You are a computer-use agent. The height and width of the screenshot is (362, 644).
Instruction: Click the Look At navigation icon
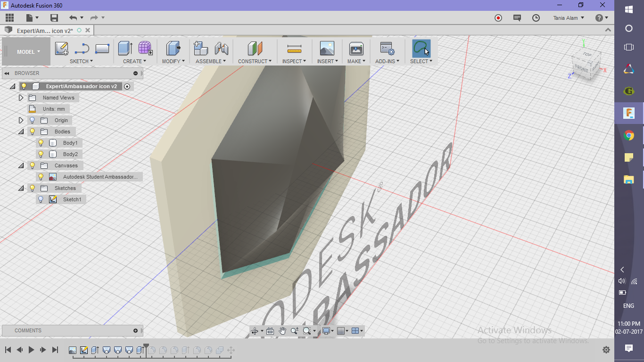(x=270, y=331)
